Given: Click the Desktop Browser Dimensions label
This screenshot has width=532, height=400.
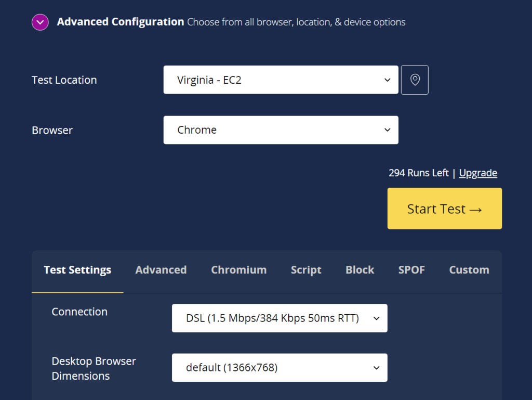Looking at the screenshot, I should (x=94, y=368).
